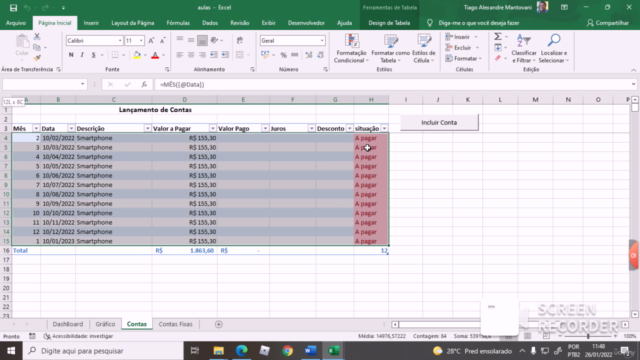Open the Windows Start menu

[x=11, y=351]
